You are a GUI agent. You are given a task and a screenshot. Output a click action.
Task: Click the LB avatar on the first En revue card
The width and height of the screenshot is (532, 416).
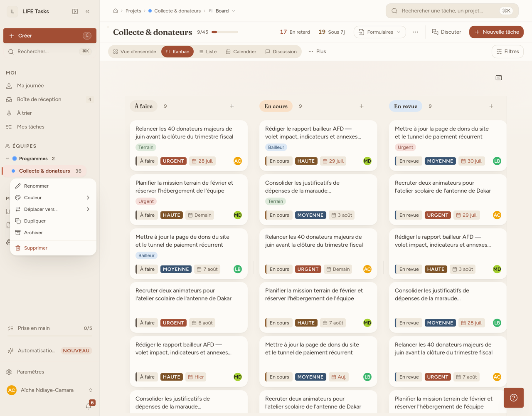click(497, 161)
